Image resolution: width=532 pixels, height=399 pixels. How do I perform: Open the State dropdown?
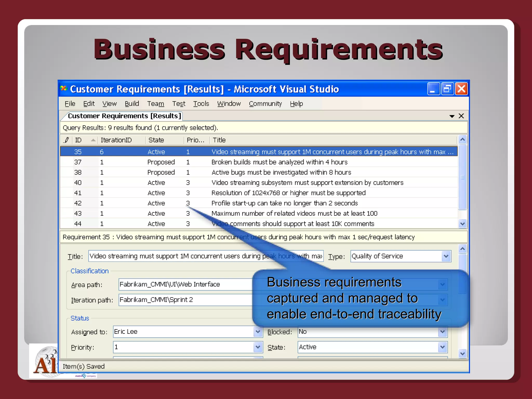point(442,347)
